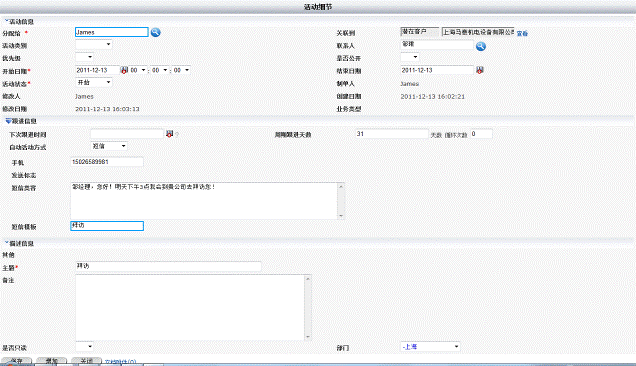
Task: Click the 循环次数 field showing 0
Action: pos(481,133)
